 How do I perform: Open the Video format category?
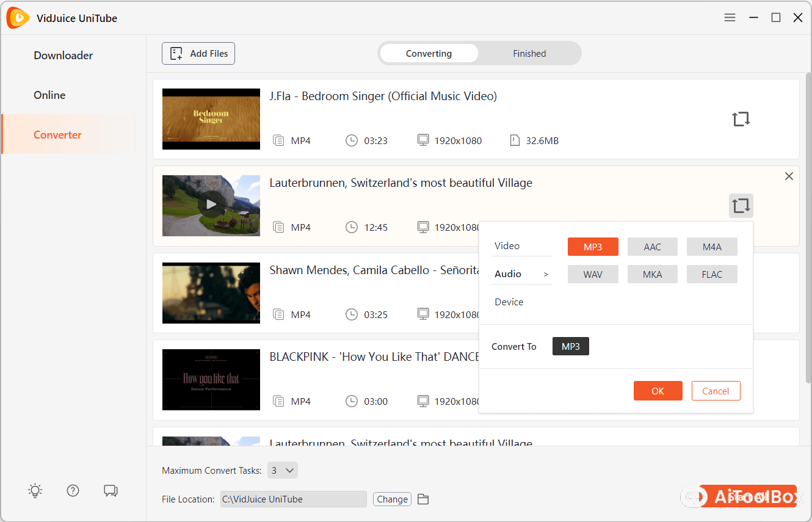[507, 246]
